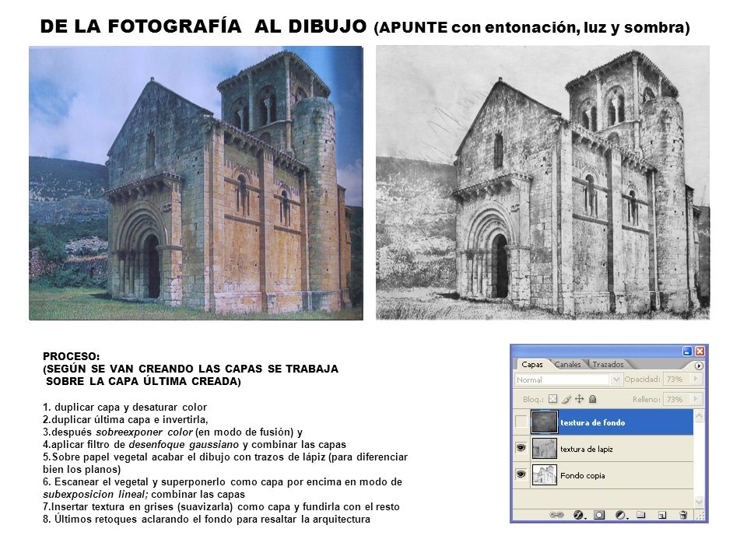Click the color church photograph
The width and height of the screenshot is (747, 560).
(196, 183)
